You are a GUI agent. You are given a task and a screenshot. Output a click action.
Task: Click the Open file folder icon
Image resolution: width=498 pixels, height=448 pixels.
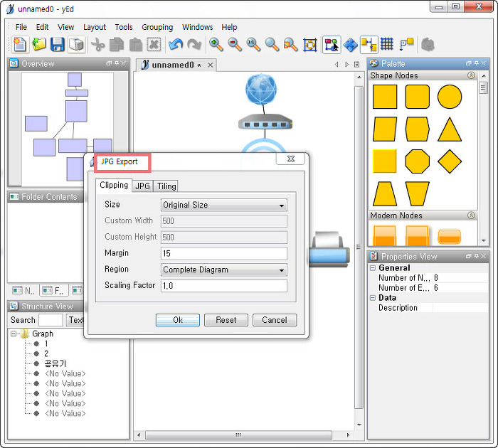38,44
